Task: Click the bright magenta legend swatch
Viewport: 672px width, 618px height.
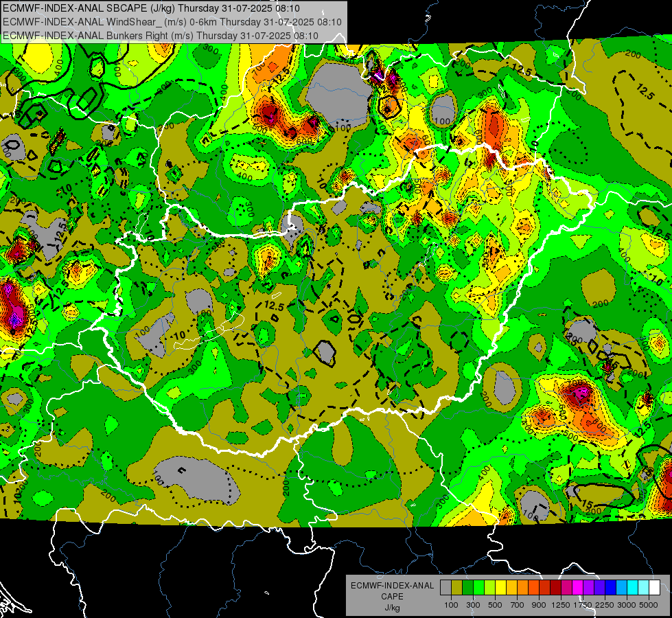Action: tap(578, 588)
